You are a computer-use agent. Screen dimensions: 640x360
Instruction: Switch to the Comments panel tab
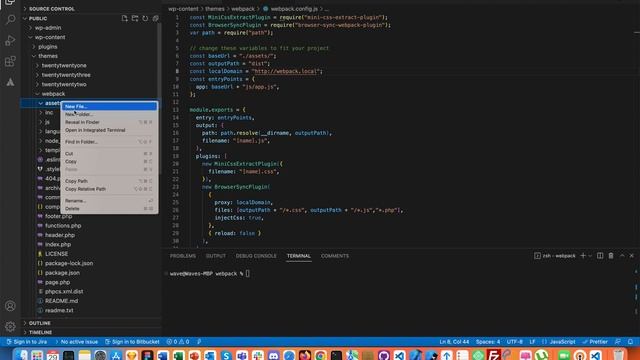click(x=335, y=256)
